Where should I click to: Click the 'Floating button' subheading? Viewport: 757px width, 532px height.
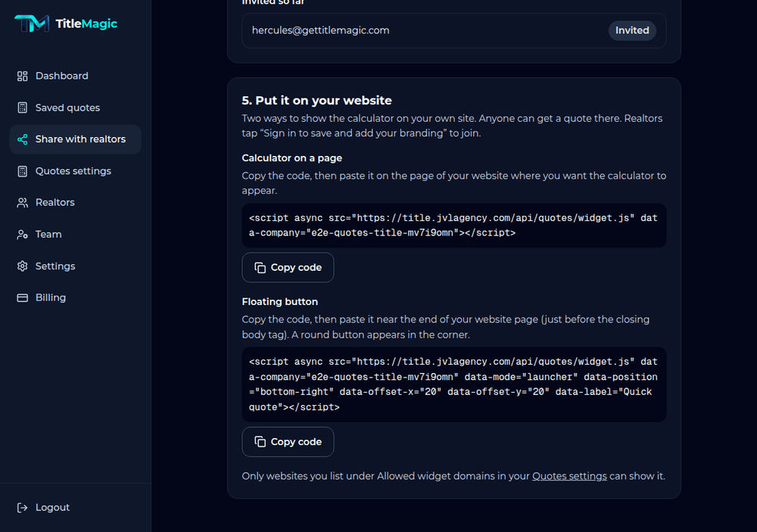pos(279,302)
